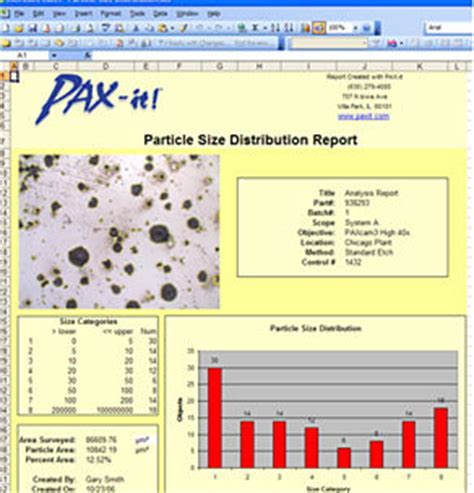The width and height of the screenshot is (474, 493).
Task: Open the AutoSum functions dropdown arrow
Action: pyautogui.click(x=265, y=28)
